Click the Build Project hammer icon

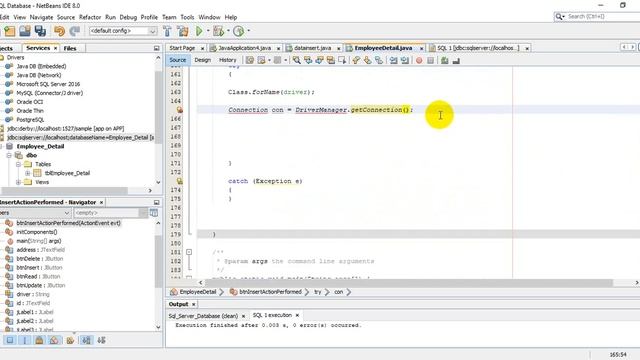coord(167,31)
